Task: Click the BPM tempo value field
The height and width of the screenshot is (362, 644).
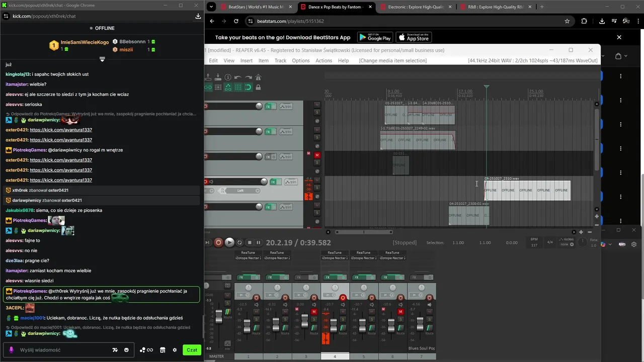Action: point(534,245)
